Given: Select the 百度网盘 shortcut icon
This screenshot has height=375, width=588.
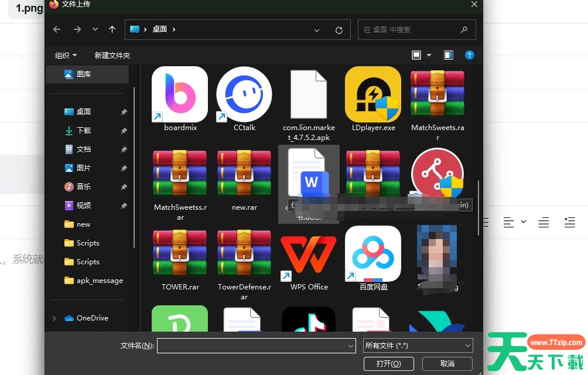Looking at the screenshot, I should click(373, 254).
